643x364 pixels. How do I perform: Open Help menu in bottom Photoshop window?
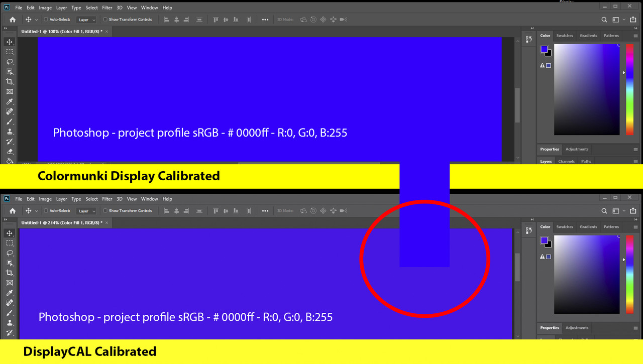point(167,199)
